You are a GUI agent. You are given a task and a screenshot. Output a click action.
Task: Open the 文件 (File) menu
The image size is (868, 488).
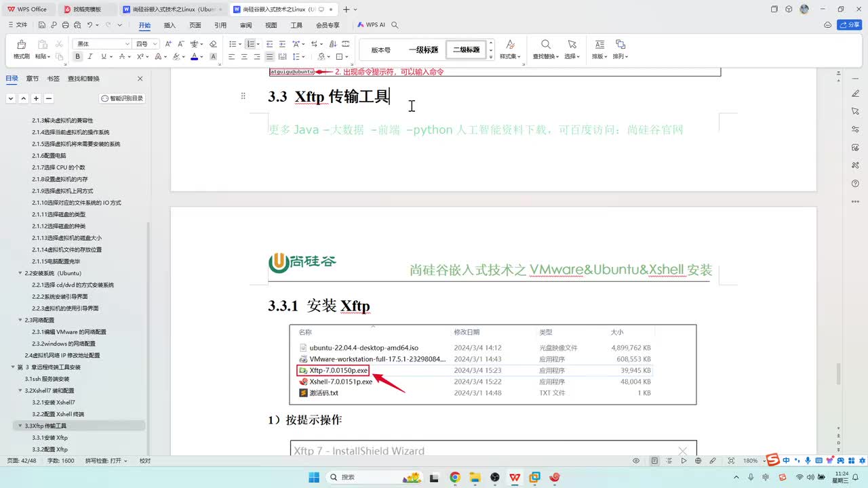(18, 25)
